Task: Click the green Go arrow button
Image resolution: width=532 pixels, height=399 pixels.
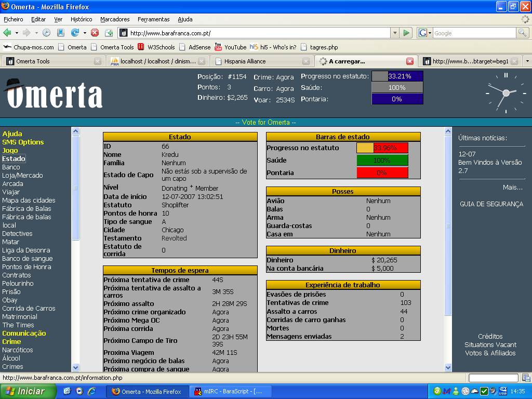Action: tap(407, 33)
